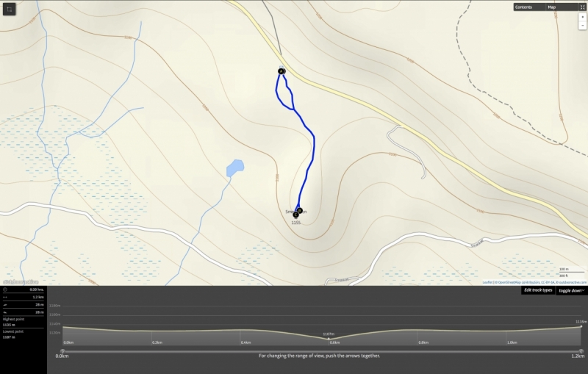Click the ascent icon in stats panel
Image resolution: width=588 pixels, height=374 pixels.
[x=5, y=305]
